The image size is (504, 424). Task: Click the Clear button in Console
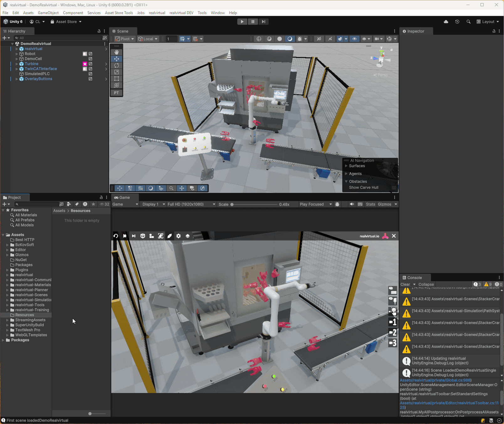405,285
